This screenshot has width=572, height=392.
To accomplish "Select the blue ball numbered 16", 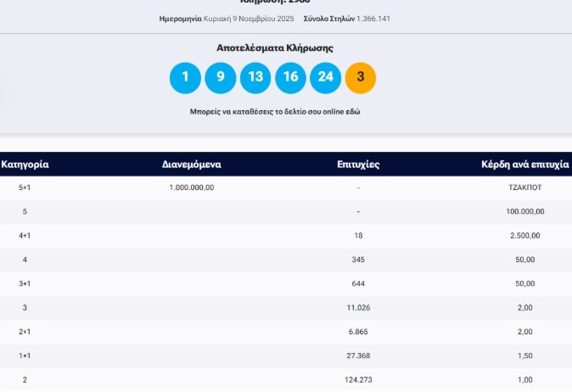I will pyautogui.click(x=290, y=77).
